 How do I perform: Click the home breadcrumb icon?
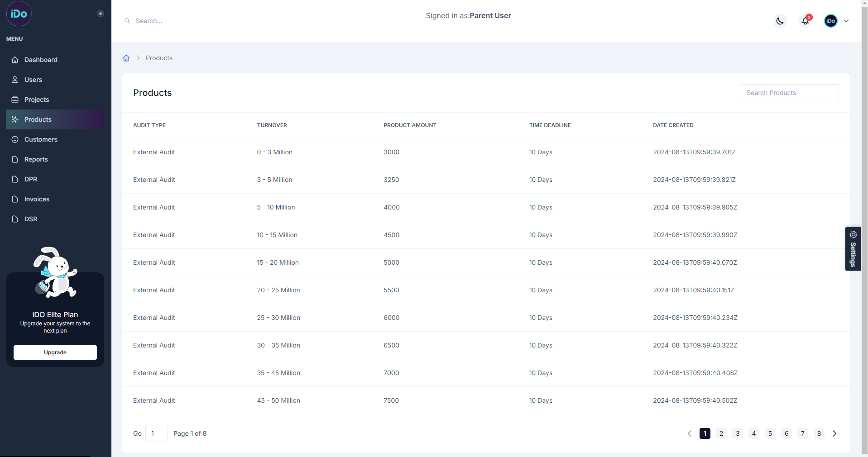tap(126, 58)
